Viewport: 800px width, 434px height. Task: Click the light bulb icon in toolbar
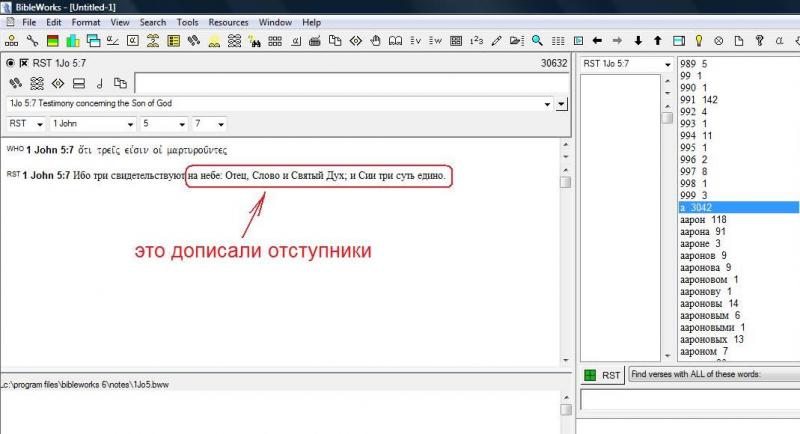[698, 41]
